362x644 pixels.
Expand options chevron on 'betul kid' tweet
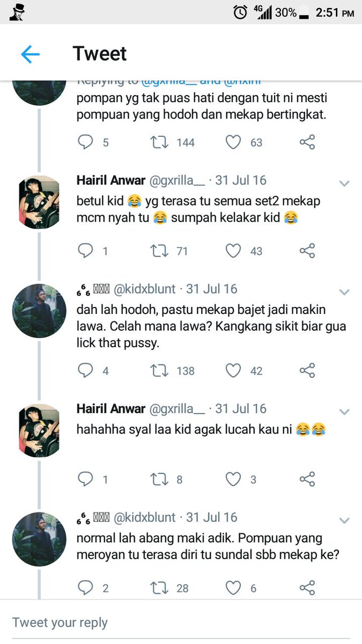click(344, 184)
